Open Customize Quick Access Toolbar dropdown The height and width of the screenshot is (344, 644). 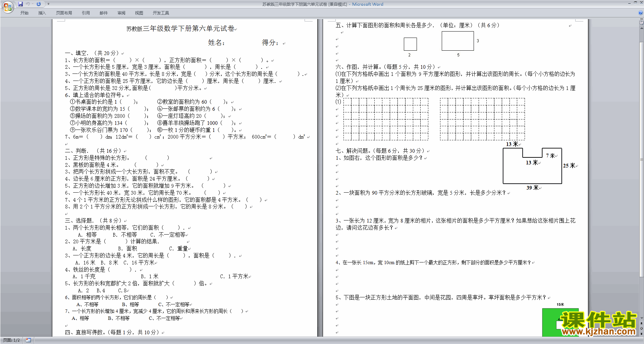click(48, 4)
